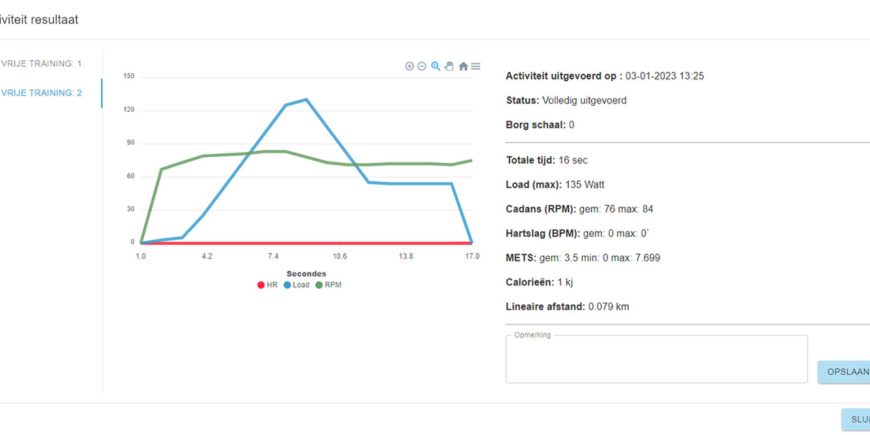Toggle RPM series in chart legend

coord(333,285)
